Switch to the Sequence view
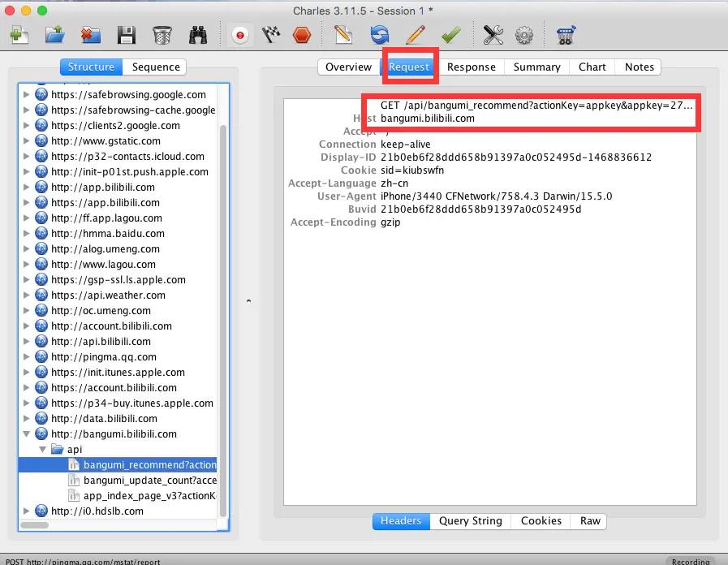Screen dimensions: 728x565 156,67
